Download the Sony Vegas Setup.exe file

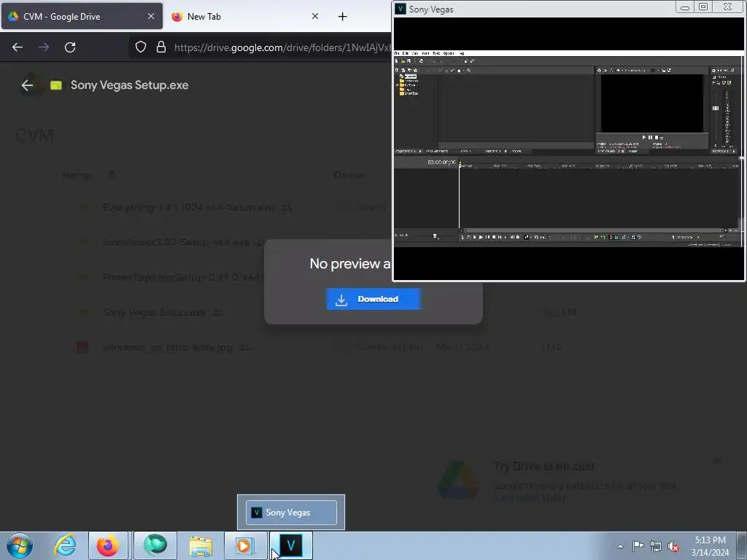coord(373,299)
